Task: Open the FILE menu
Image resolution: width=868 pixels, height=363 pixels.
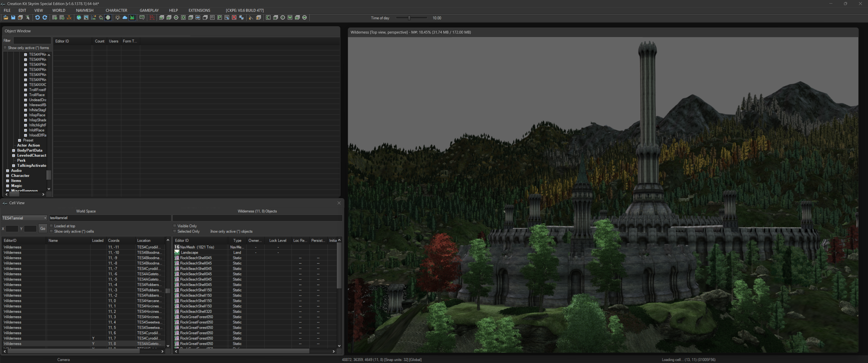Action: [7, 10]
